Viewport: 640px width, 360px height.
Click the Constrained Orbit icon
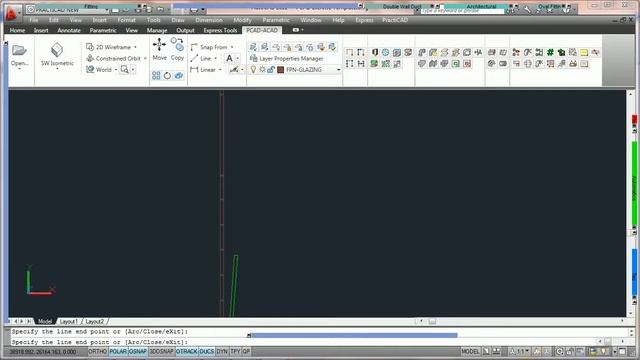[x=90, y=58]
